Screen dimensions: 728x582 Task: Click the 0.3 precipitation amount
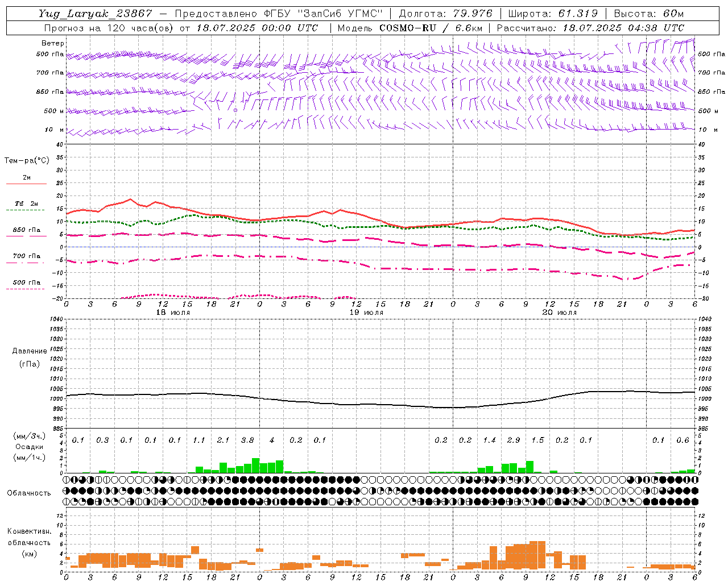point(102,440)
